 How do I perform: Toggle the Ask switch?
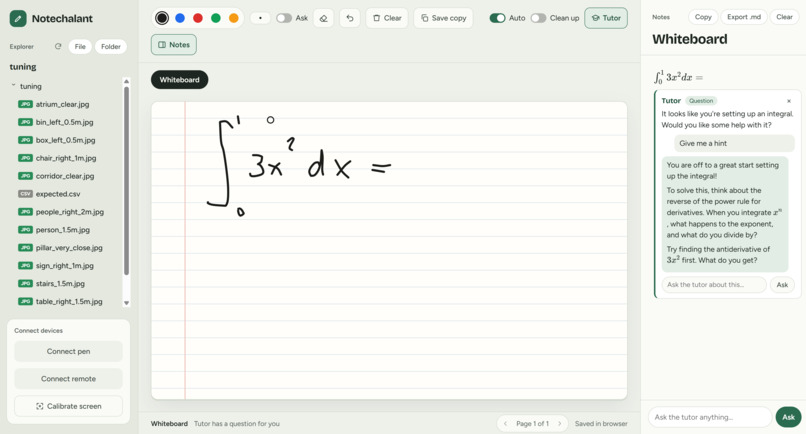click(284, 18)
